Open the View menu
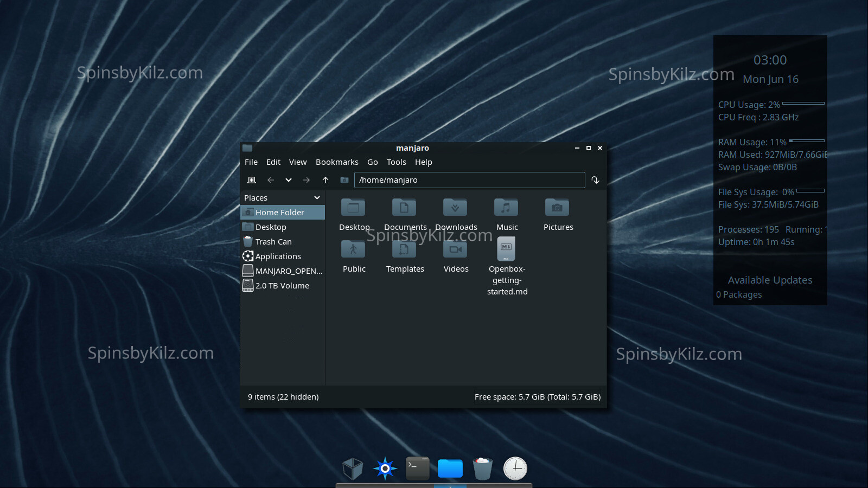 pyautogui.click(x=298, y=162)
